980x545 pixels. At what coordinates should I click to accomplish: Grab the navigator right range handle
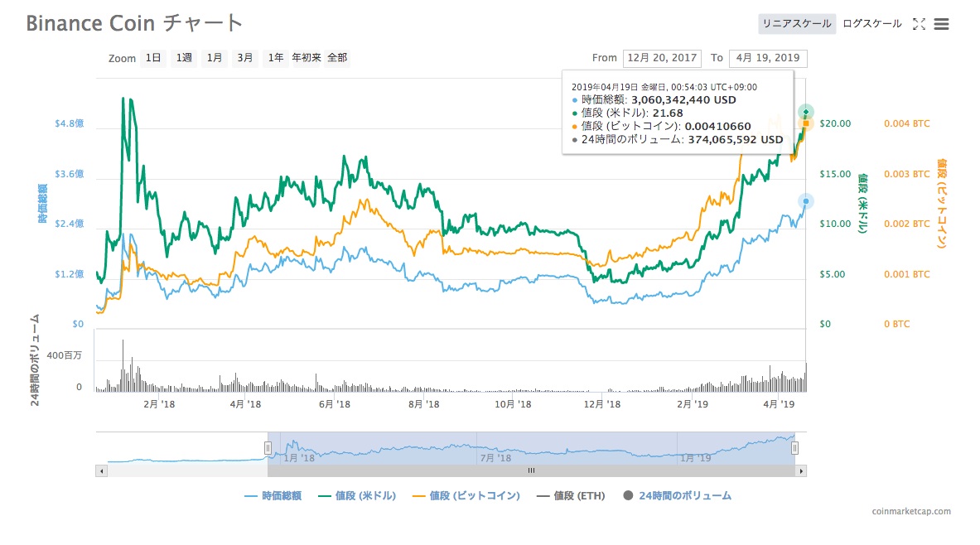coord(794,448)
